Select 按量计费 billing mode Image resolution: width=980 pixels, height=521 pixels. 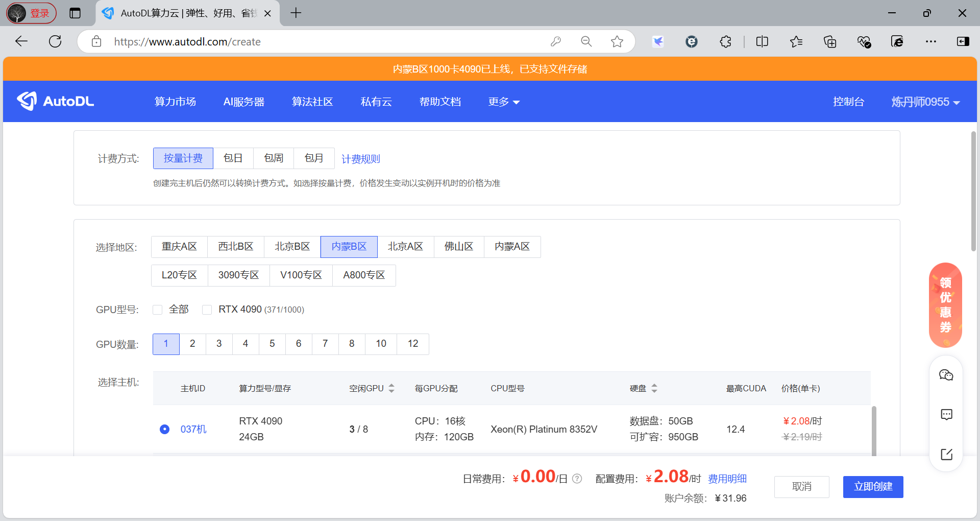pos(183,158)
